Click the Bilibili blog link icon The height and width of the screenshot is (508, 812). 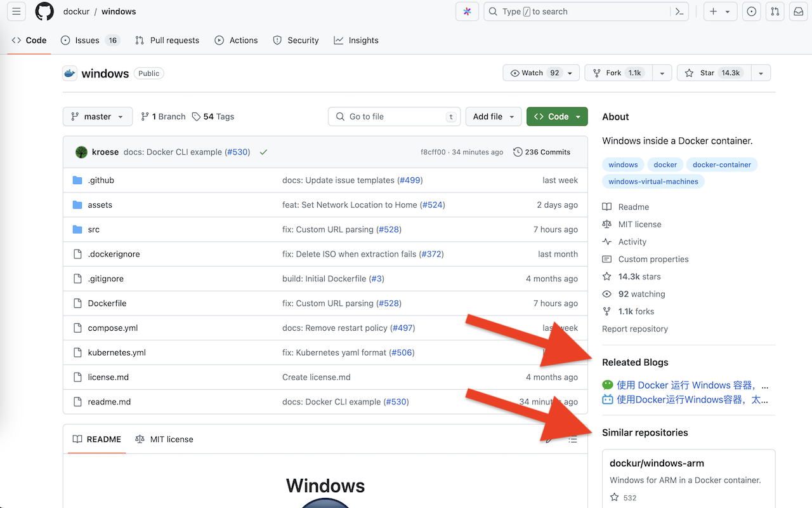point(608,399)
